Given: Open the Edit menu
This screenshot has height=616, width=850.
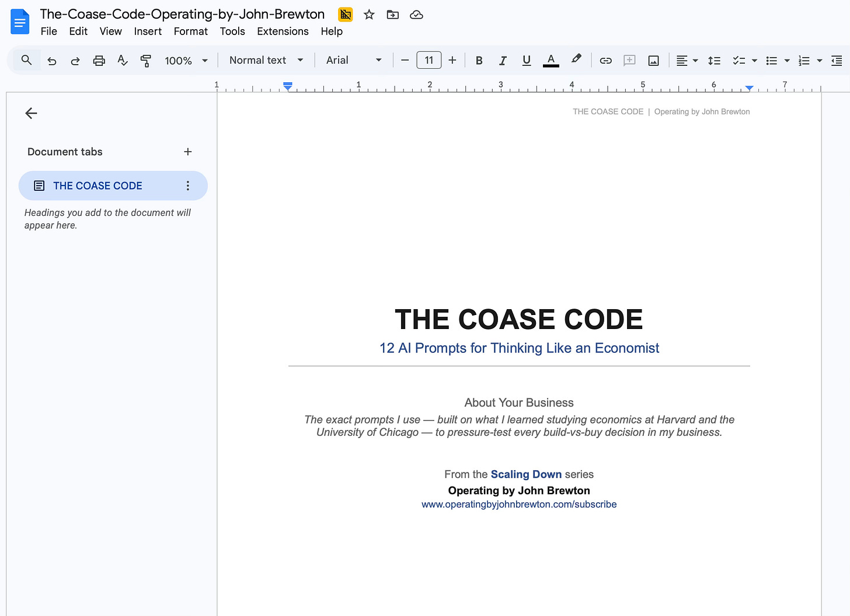Looking at the screenshot, I should click(78, 32).
